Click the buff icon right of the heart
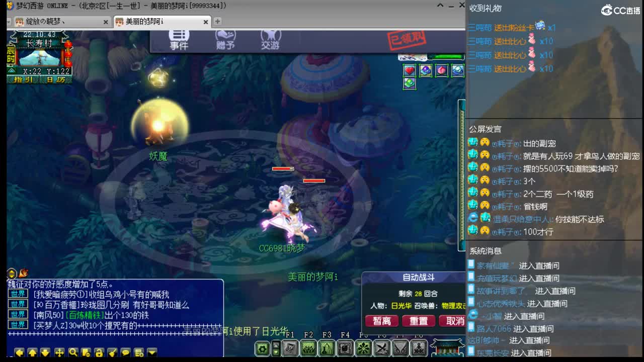The height and width of the screenshot is (362, 644). click(426, 70)
